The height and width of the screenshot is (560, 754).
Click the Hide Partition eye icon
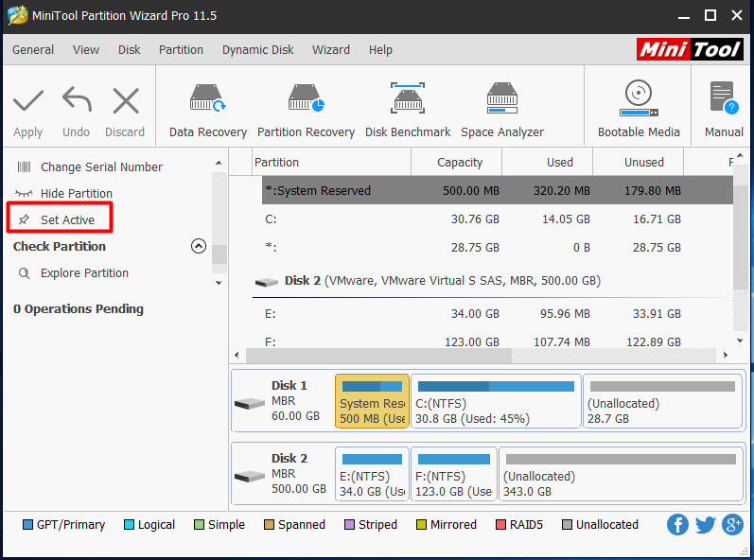24,194
